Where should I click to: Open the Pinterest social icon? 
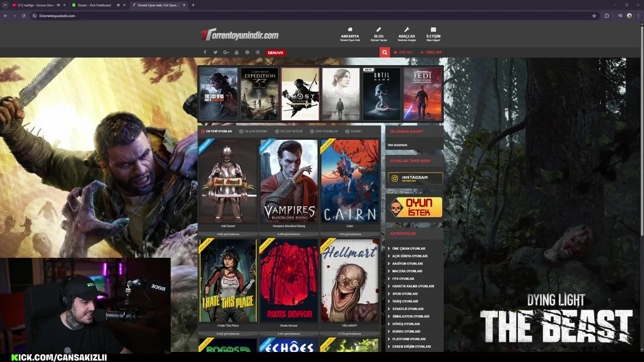(x=247, y=52)
